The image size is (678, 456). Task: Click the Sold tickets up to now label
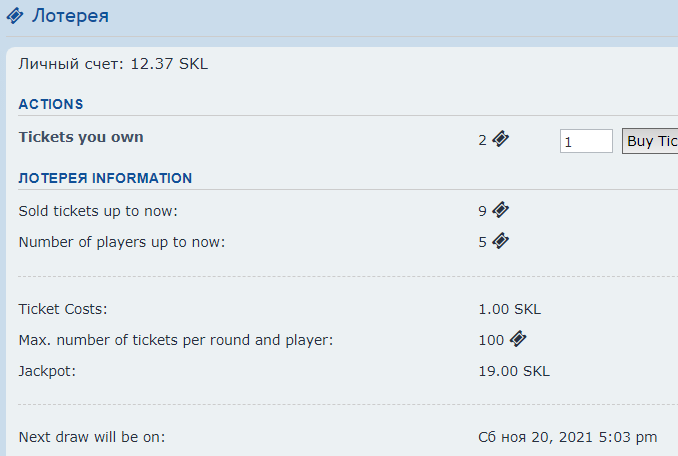[x=104, y=211]
